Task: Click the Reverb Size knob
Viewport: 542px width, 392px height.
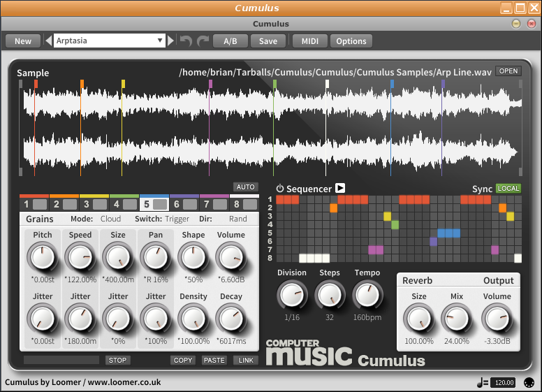Action: [418, 319]
